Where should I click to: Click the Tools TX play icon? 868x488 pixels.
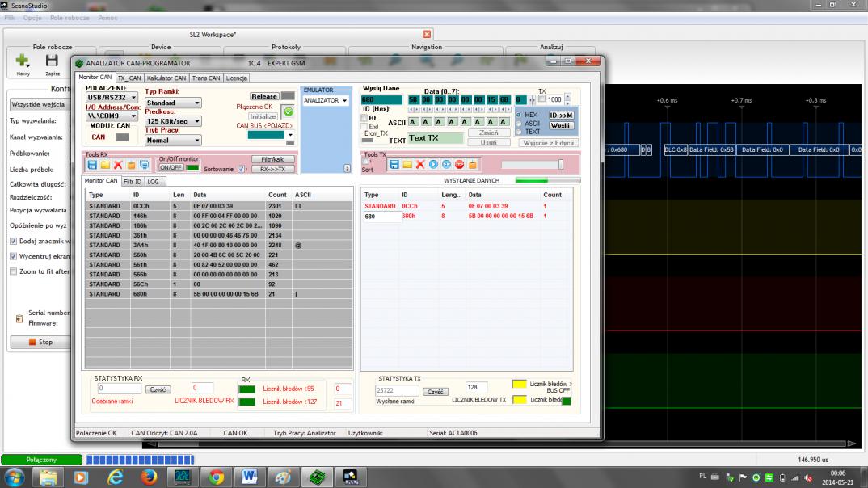coord(433,164)
